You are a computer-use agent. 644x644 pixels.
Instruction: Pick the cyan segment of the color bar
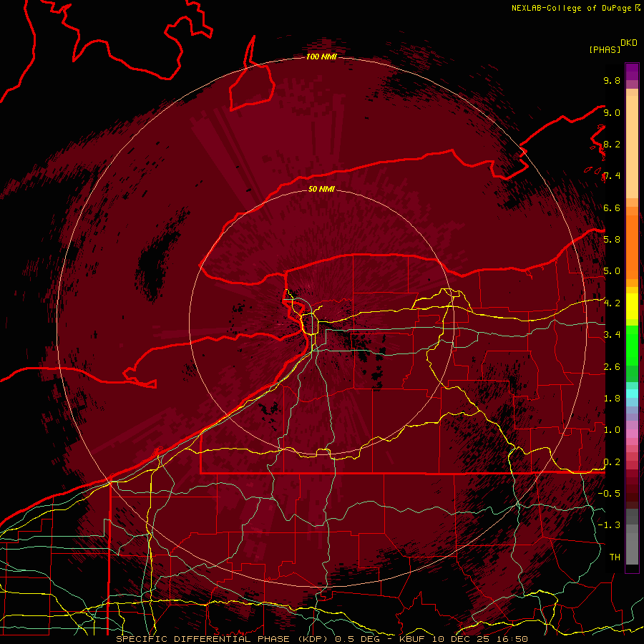(x=632, y=393)
